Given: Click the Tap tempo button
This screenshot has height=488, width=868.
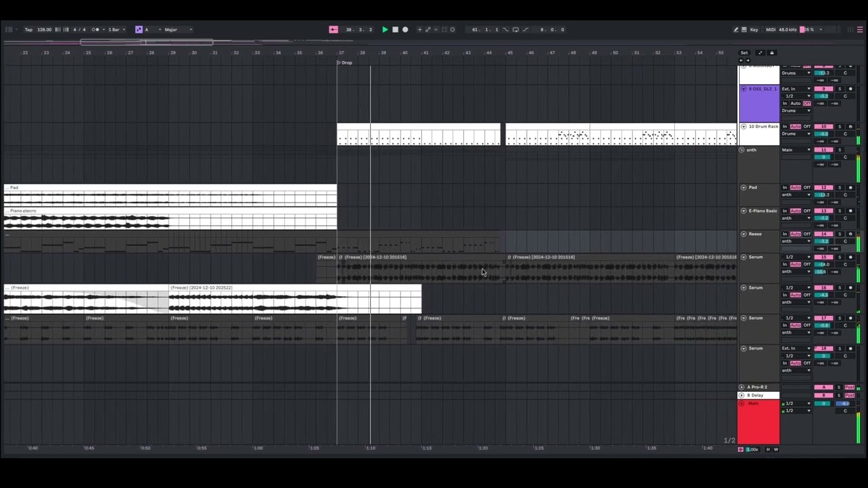Looking at the screenshot, I should (28, 29).
